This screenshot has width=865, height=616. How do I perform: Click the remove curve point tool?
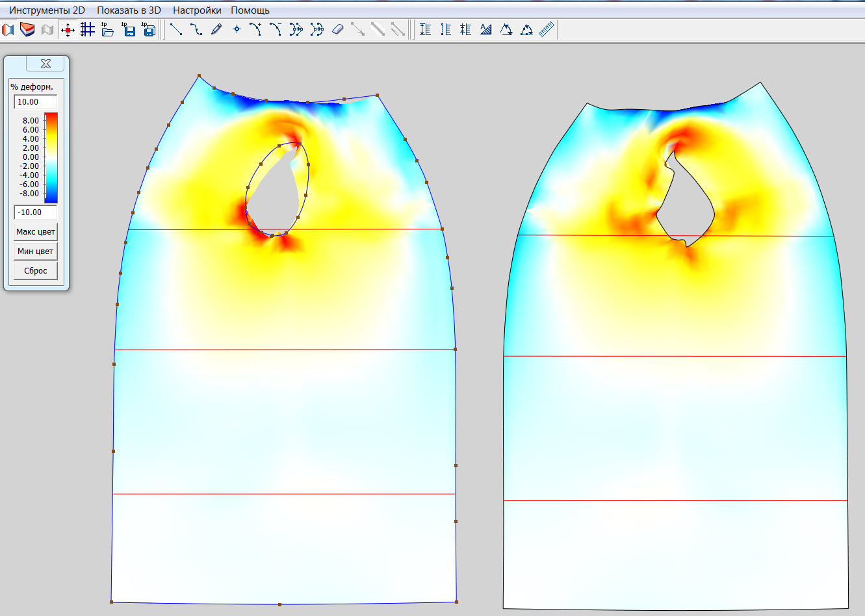pos(276,29)
